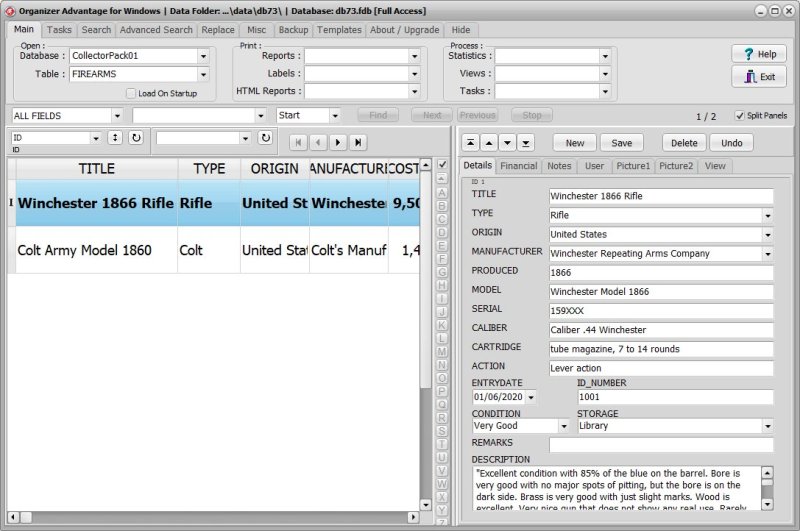800x531 pixels.
Task: Move to bottom record in details panel
Action: tap(526, 143)
